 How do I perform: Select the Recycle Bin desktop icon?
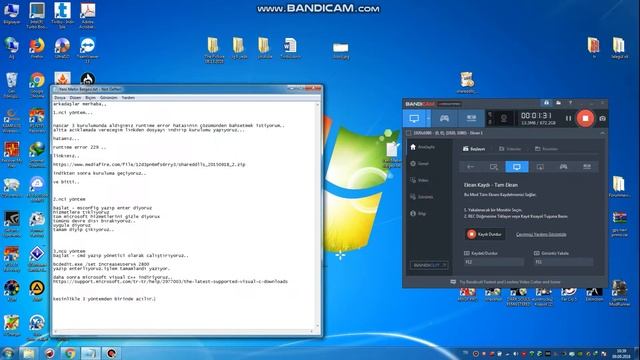pyautogui.click(x=11, y=85)
